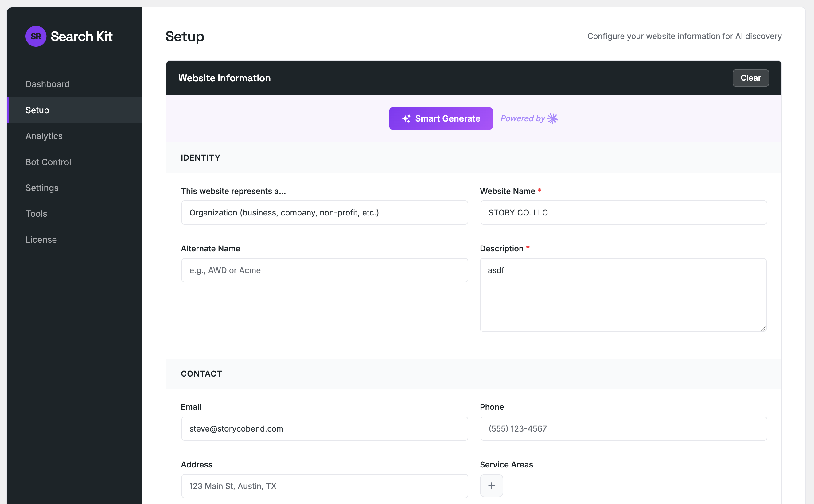Open the Bot Control section
This screenshot has height=504, width=814.
[x=48, y=162]
